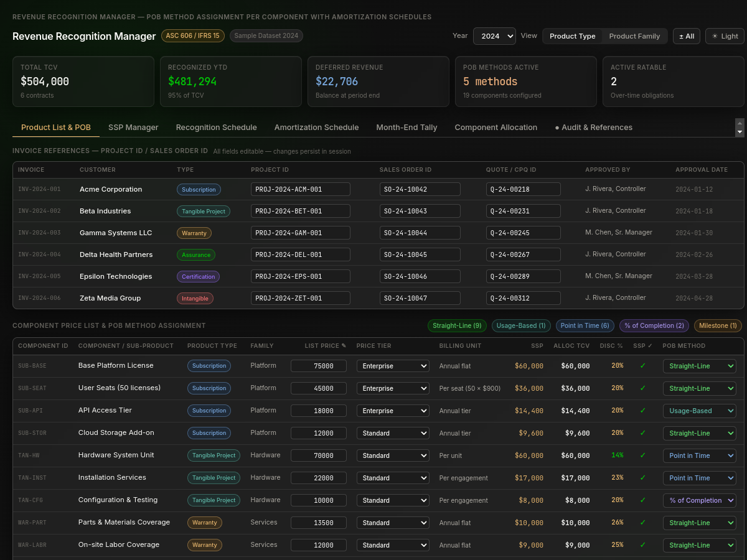Switch to SSP Manager tab
747x560 pixels.
tap(133, 128)
